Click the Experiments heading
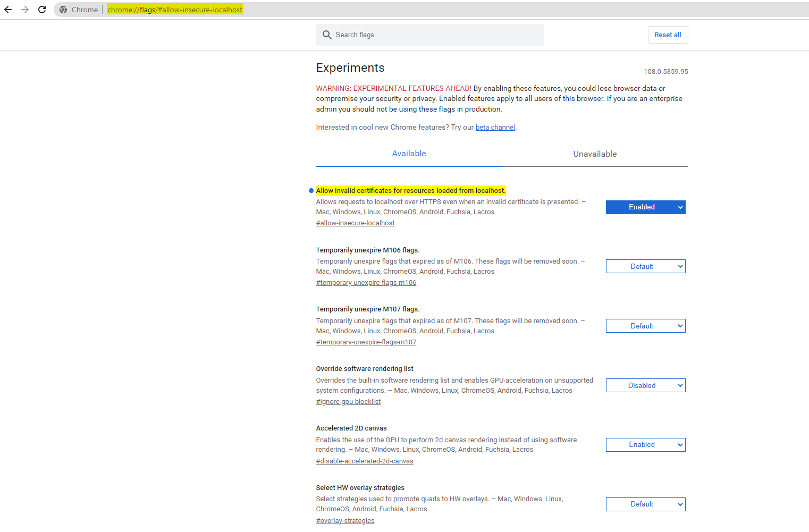 pos(350,68)
